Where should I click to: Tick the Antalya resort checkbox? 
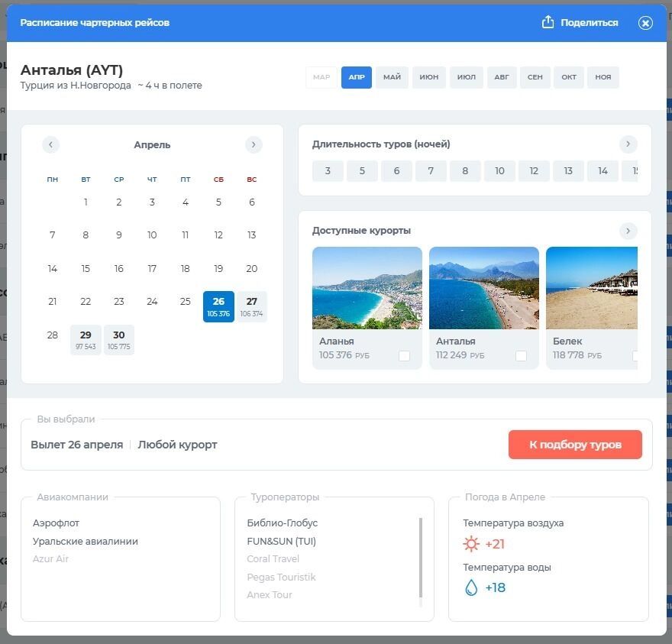point(521,356)
